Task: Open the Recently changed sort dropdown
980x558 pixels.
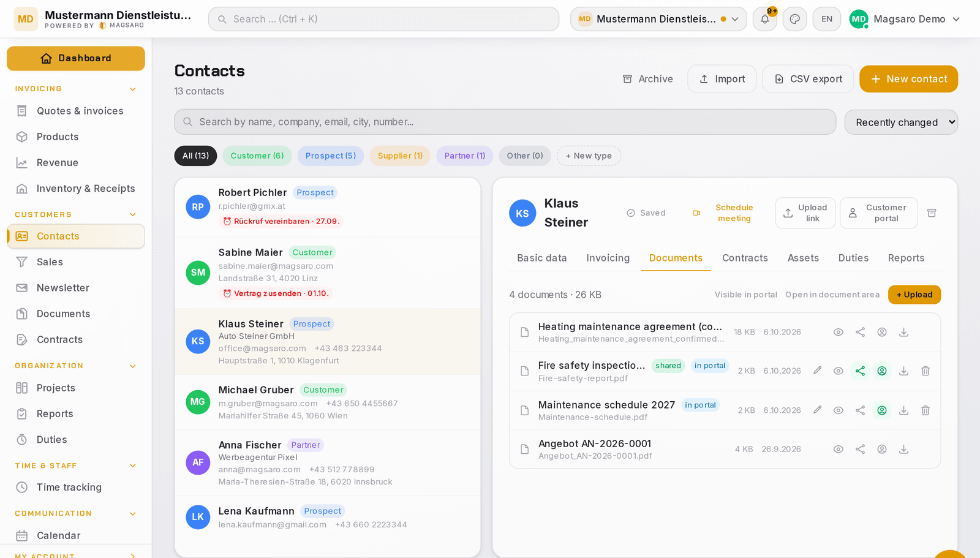Action: (901, 122)
